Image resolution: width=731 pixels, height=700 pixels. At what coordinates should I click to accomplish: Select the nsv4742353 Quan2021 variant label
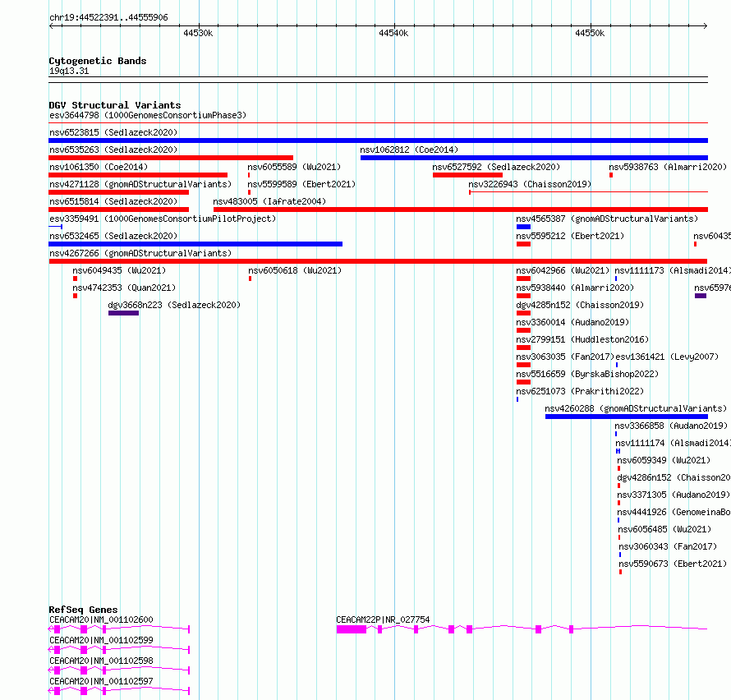point(124,288)
